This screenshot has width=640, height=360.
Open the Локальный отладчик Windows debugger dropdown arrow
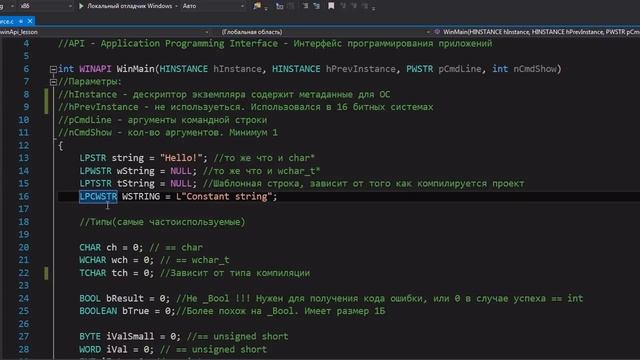(x=176, y=6)
